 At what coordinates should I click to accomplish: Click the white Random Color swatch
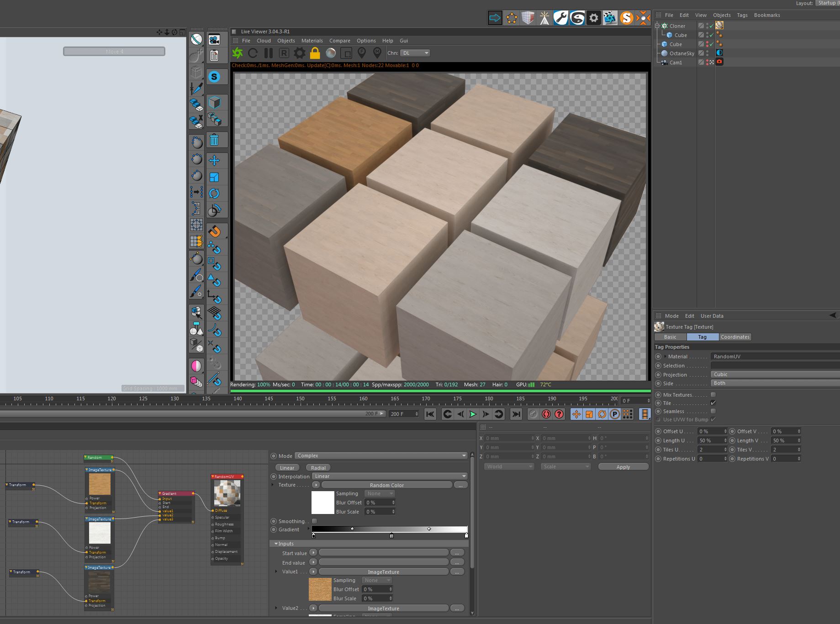pyautogui.click(x=322, y=503)
